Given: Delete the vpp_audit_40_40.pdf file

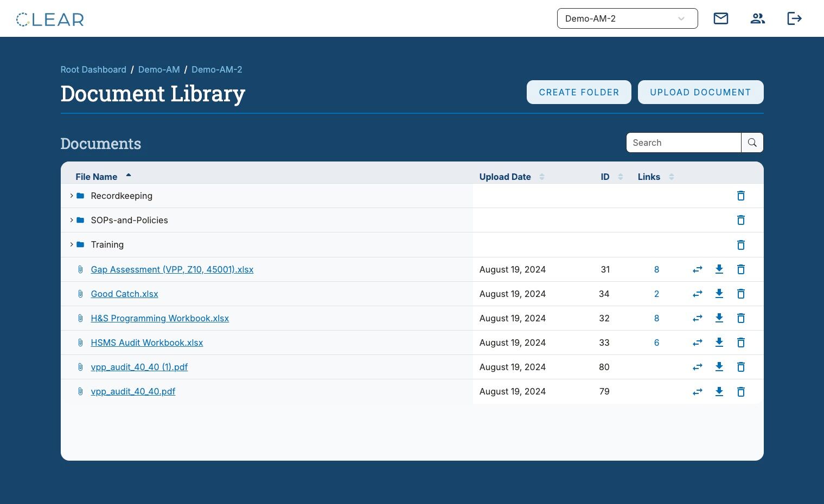Looking at the screenshot, I should point(741,391).
